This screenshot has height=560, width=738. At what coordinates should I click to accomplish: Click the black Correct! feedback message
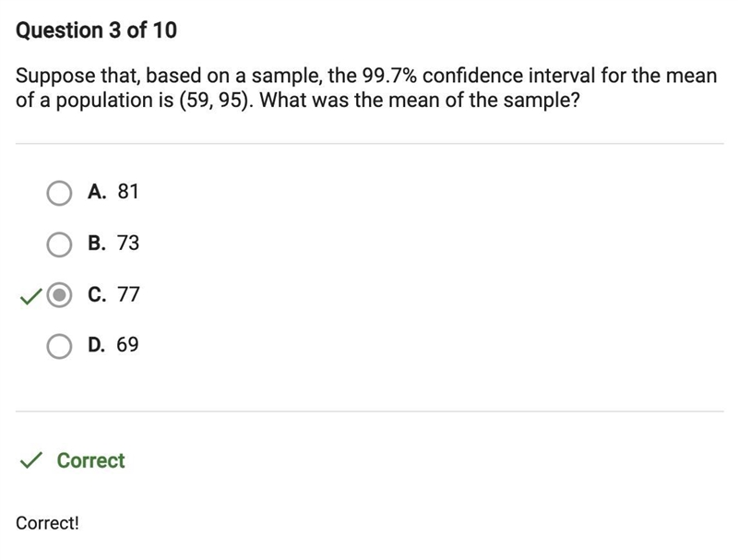(x=47, y=523)
